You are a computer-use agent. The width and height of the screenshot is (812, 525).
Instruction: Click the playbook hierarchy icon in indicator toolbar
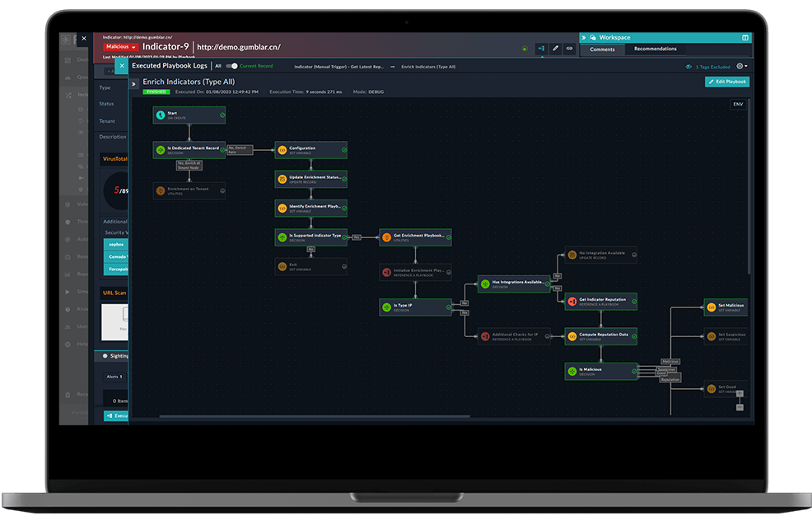pos(541,49)
